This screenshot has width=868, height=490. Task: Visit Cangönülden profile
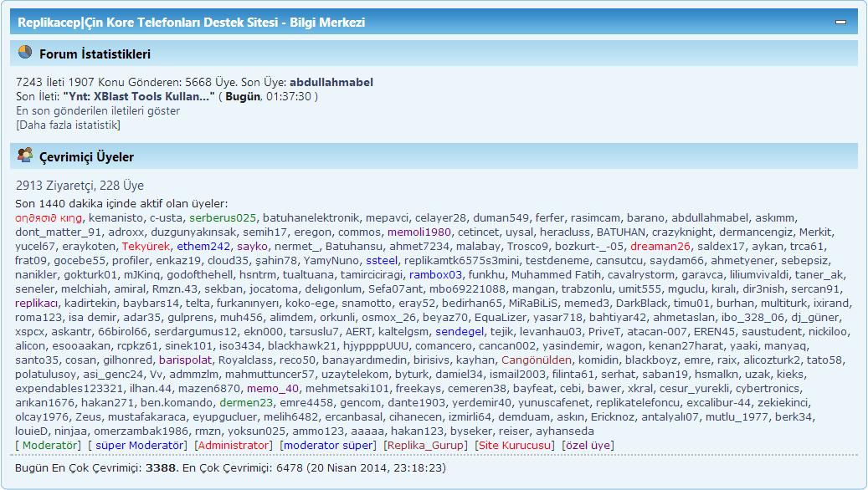[x=537, y=360]
